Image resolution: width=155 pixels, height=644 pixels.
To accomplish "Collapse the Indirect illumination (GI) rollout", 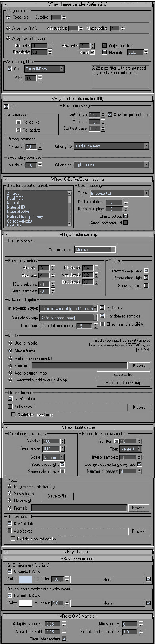I will pyautogui.click(x=77, y=99).
